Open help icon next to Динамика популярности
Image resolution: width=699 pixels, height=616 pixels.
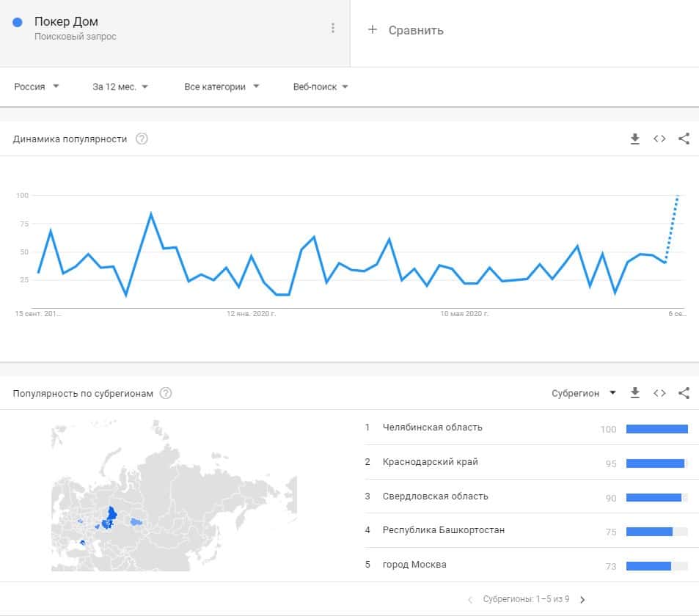click(142, 139)
